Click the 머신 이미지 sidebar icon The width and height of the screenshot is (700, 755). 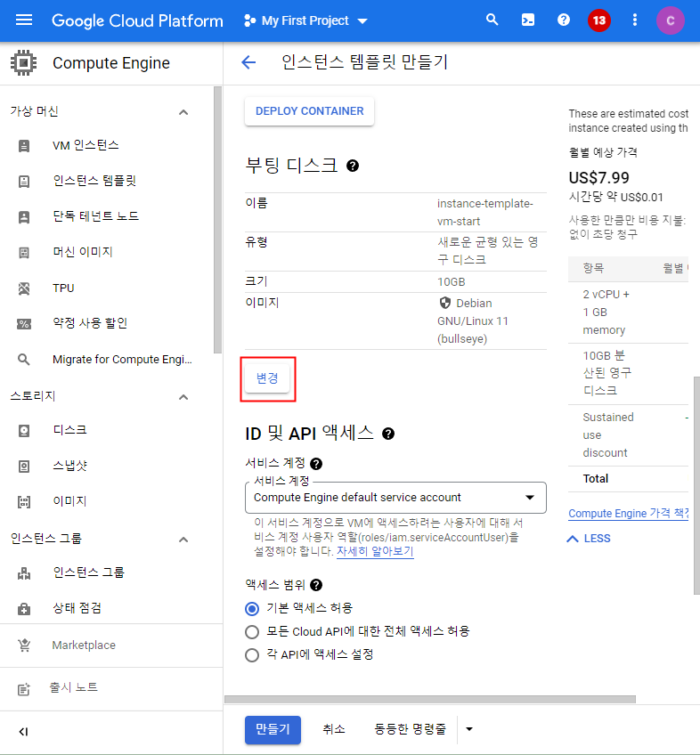[x=24, y=252]
